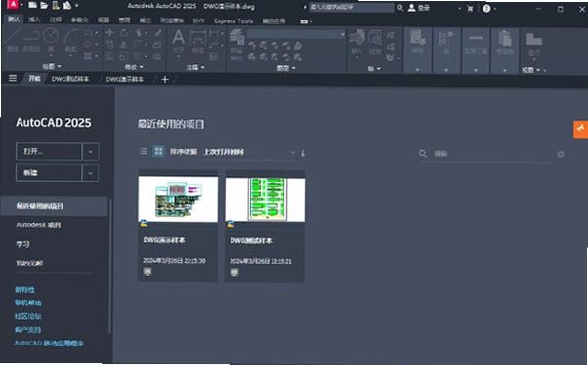Toggle sort direction arrow next to sort dropdown
This screenshot has height=365, width=588.
(303, 153)
